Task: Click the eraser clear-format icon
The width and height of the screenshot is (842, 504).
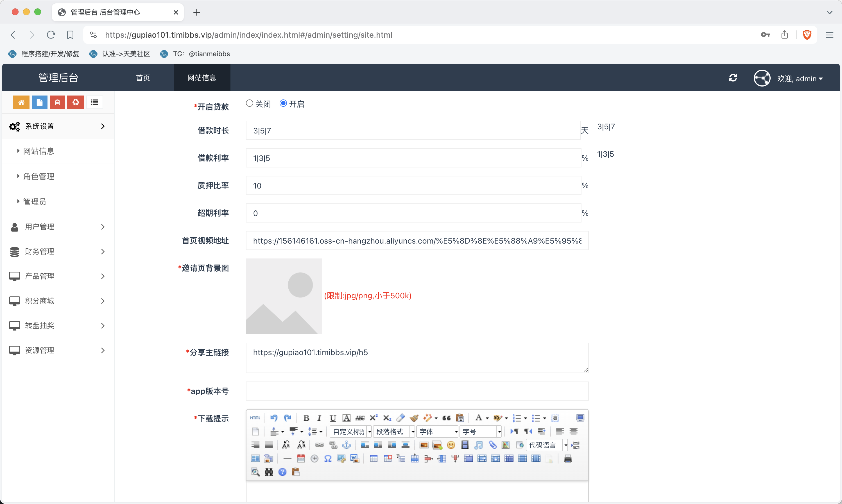Action: point(400,418)
